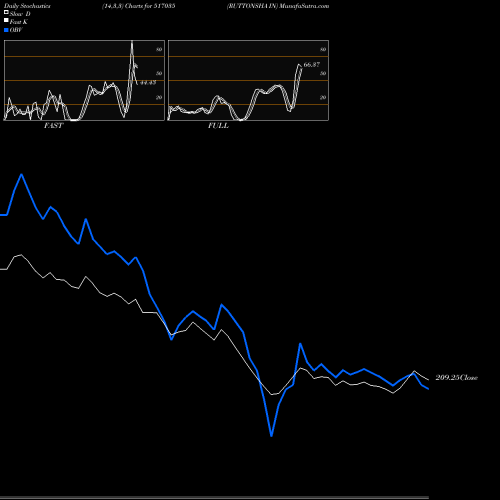The image size is (500, 500).
Task: Click the Fast K legend swatch
Action: tap(6, 21)
